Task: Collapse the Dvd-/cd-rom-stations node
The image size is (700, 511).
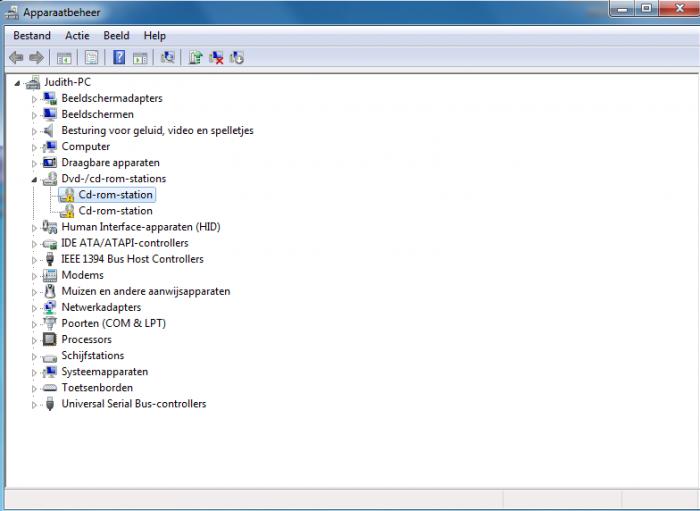Action: click(34, 179)
